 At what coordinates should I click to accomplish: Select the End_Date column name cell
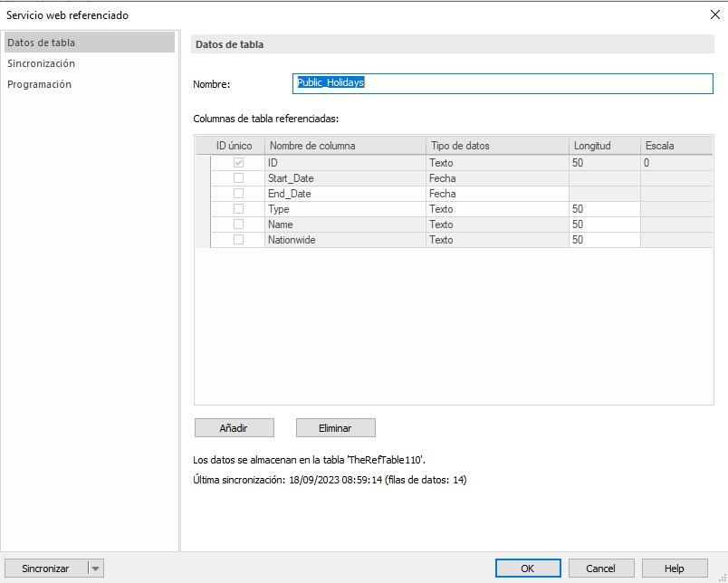click(x=345, y=194)
